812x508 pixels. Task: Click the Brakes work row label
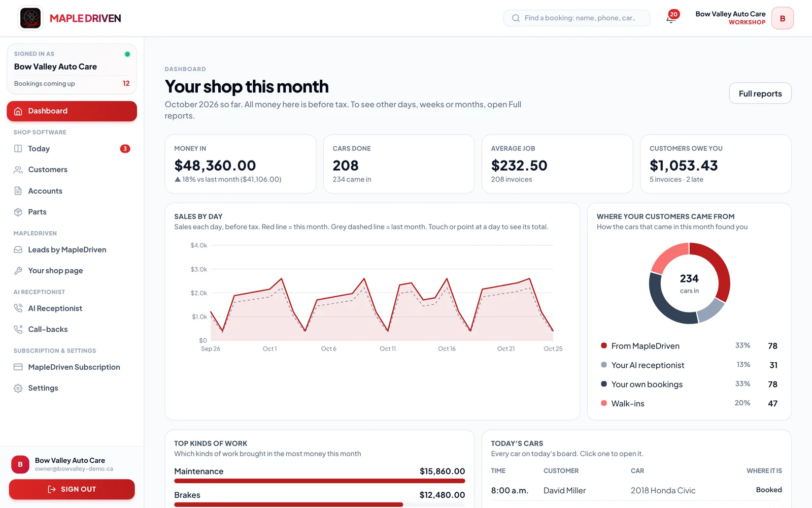point(187,495)
